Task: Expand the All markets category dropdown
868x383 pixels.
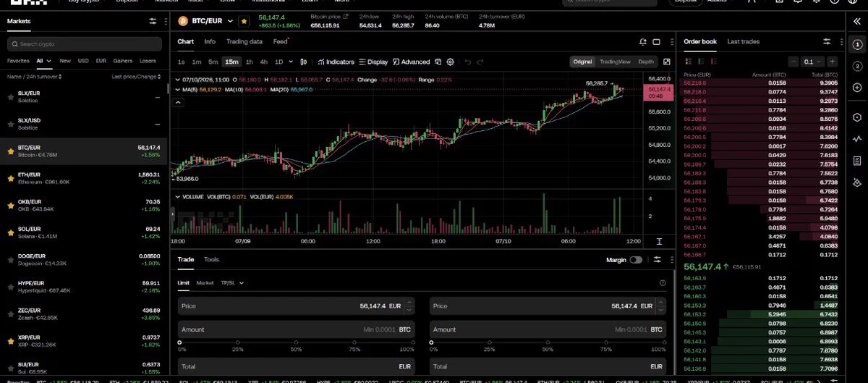Action: pyautogui.click(x=49, y=61)
